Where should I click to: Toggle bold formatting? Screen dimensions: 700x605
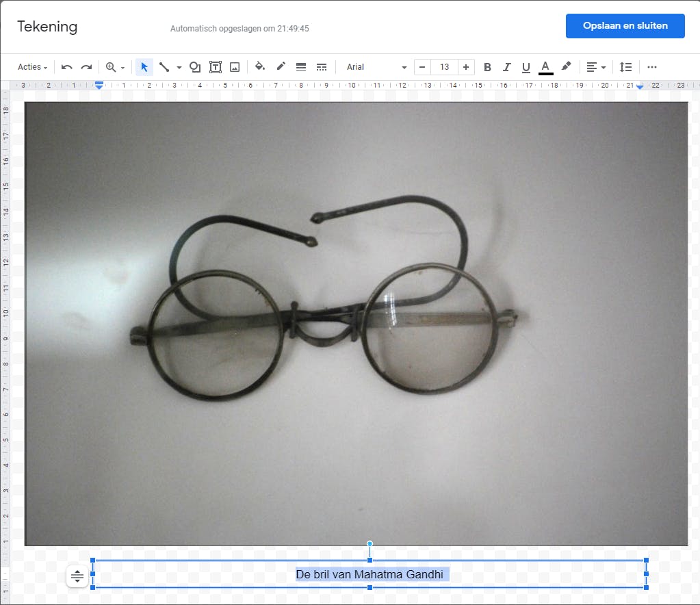tap(487, 67)
